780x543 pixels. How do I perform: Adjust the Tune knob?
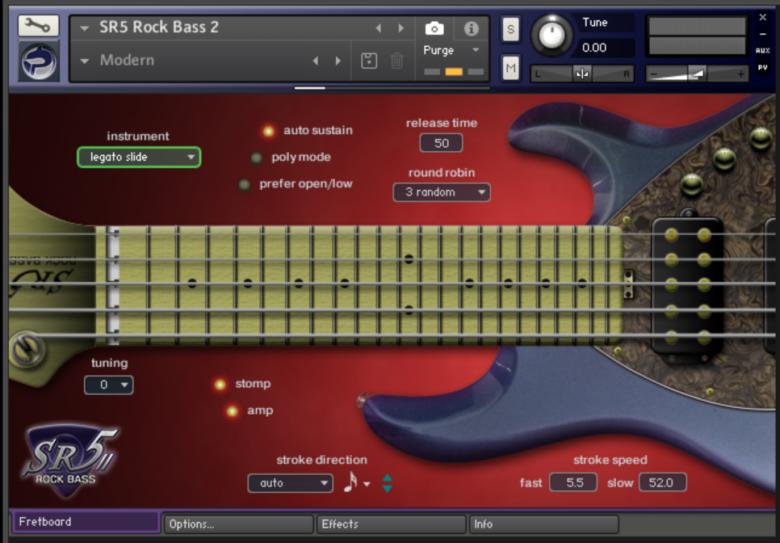pos(552,34)
